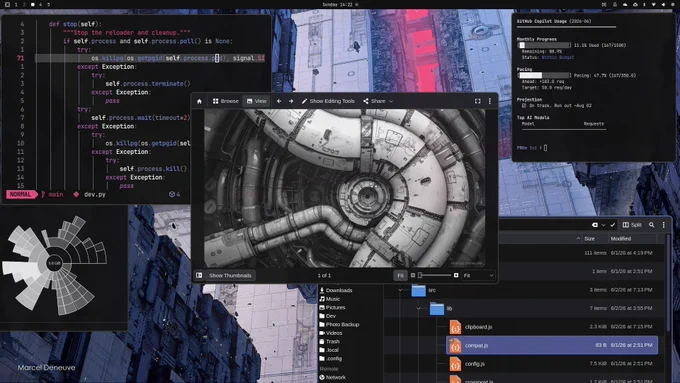Click the zoom-in plus icon
The height and width of the screenshot is (383, 680).
coord(456,275)
